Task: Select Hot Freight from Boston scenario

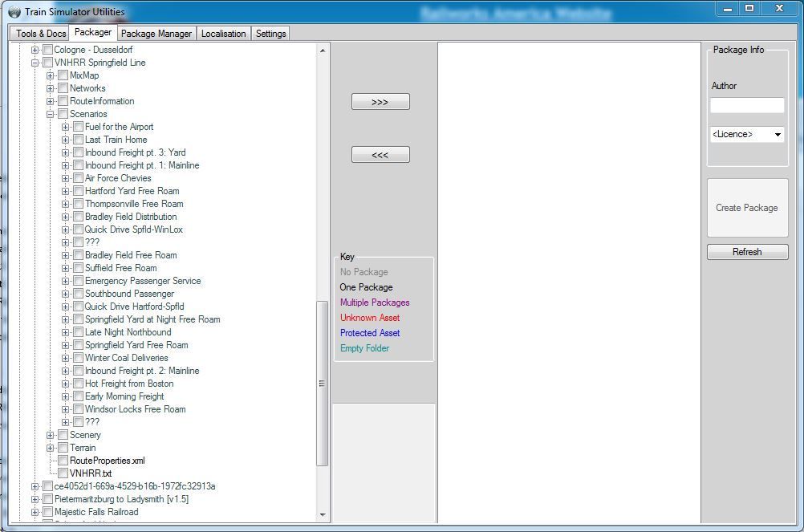Action: tap(129, 384)
